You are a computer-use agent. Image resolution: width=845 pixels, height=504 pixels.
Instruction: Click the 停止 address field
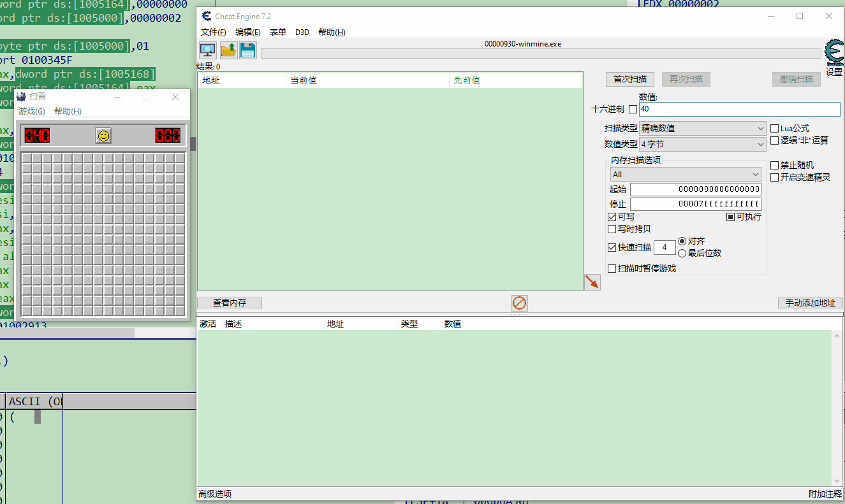coord(696,205)
